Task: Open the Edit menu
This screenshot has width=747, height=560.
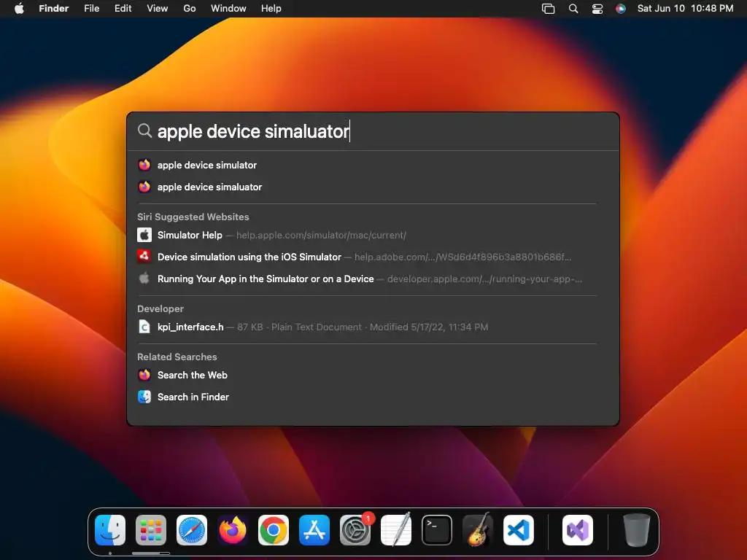Action: (x=123, y=9)
